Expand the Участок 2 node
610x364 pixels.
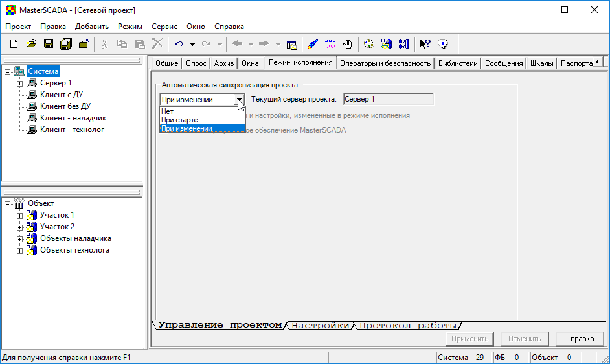tap(19, 227)
